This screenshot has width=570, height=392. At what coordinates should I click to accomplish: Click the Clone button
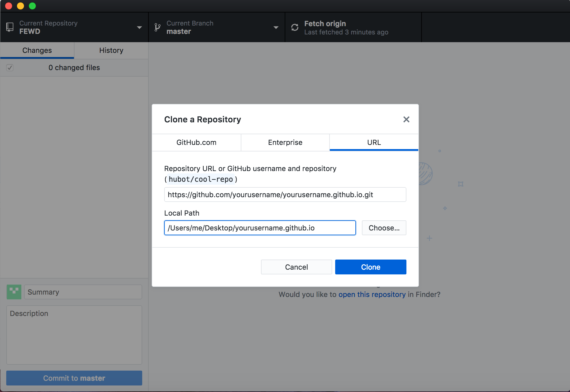click(371, 267)
